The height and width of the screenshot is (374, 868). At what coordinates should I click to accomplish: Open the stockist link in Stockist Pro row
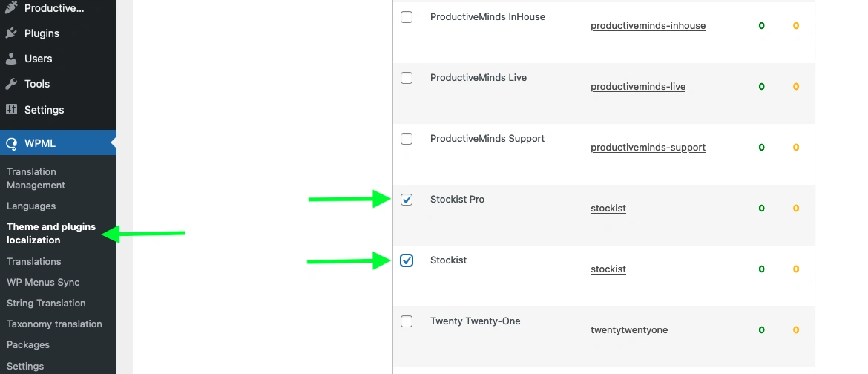(608, 209)
